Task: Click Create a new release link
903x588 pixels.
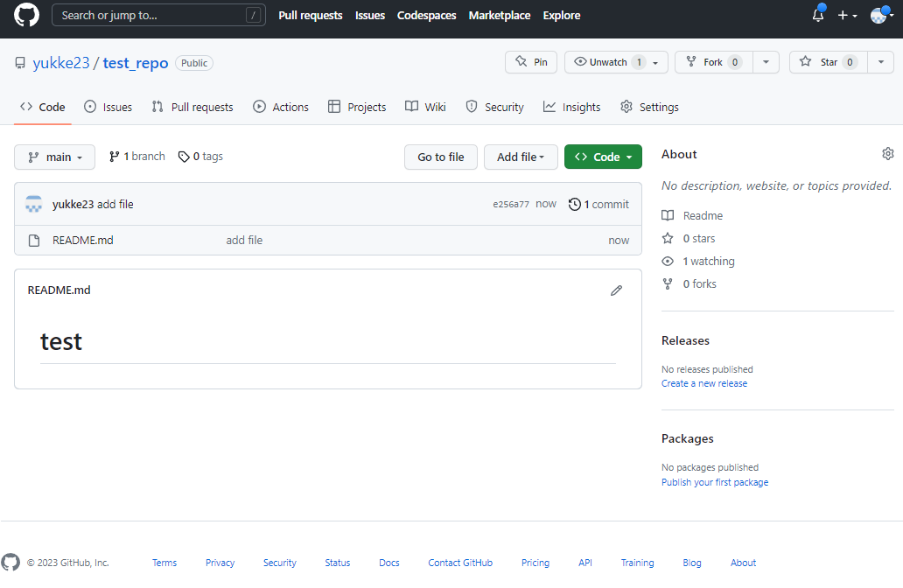Action: 703,383
